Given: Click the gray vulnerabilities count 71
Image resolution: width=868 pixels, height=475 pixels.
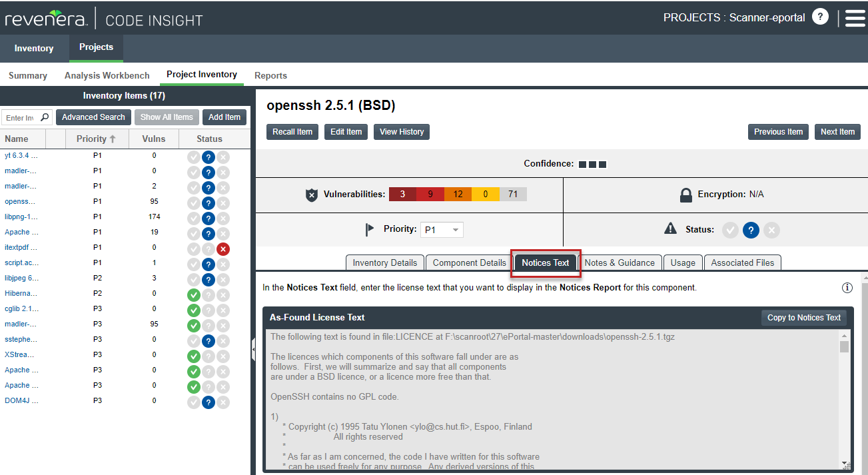Looking at the screenshot, I should [513, 195].
